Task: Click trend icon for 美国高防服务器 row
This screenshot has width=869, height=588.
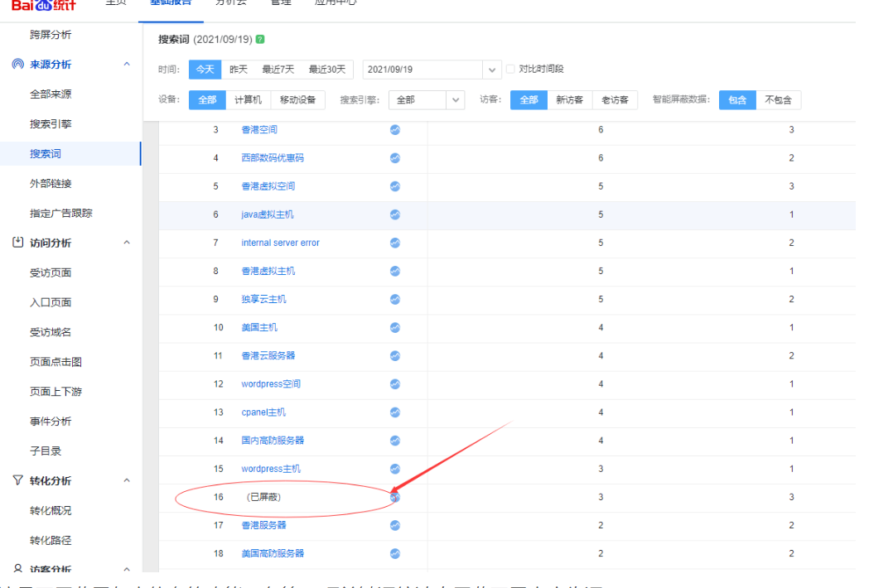Action: [x=395, y=553]
